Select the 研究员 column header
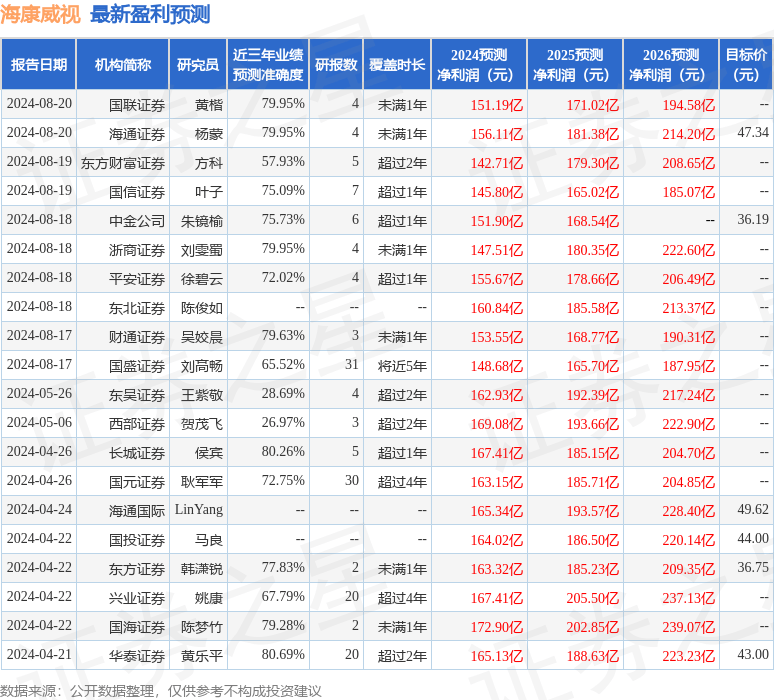Viewport: 774px width, 700px height. (x=198, y=65)
